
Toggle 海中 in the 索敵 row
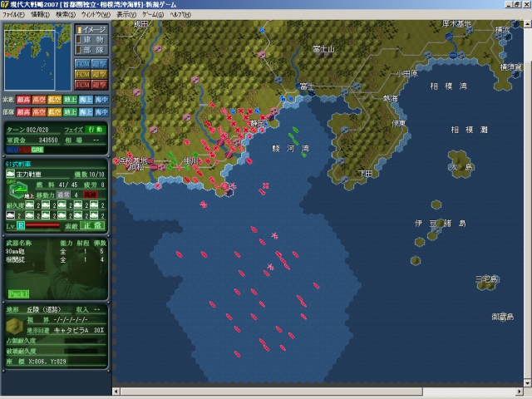101,100
